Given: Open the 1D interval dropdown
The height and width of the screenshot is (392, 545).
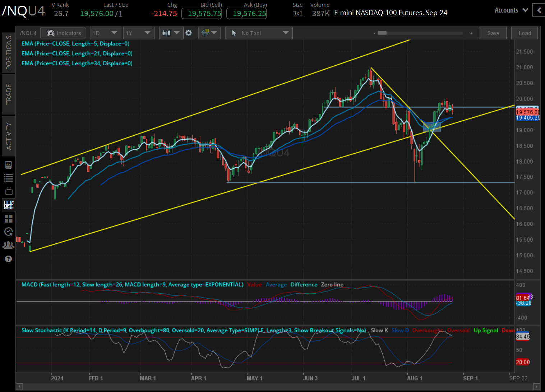Looking at the screenshot, I should coord(105,33).
